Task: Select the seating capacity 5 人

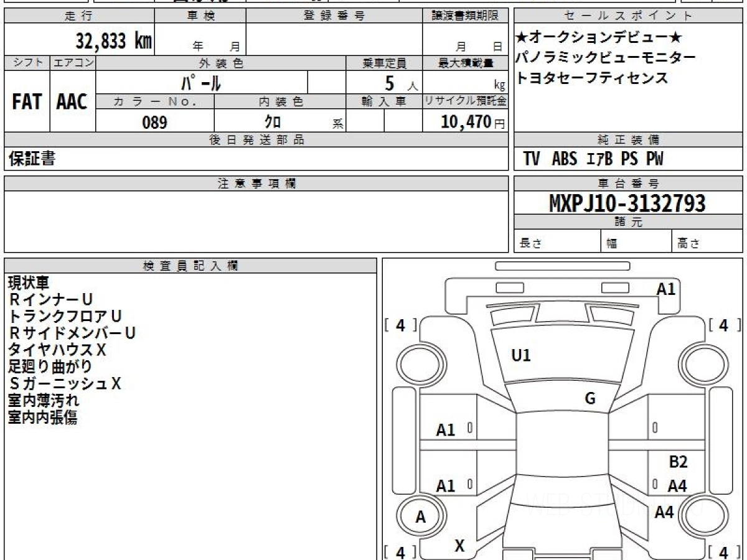Action: click(x=401, y=83)
